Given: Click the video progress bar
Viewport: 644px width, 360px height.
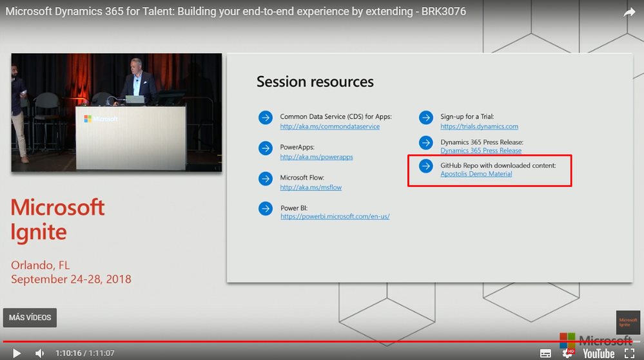Looking at the screenshot, I should pos(322,341).
